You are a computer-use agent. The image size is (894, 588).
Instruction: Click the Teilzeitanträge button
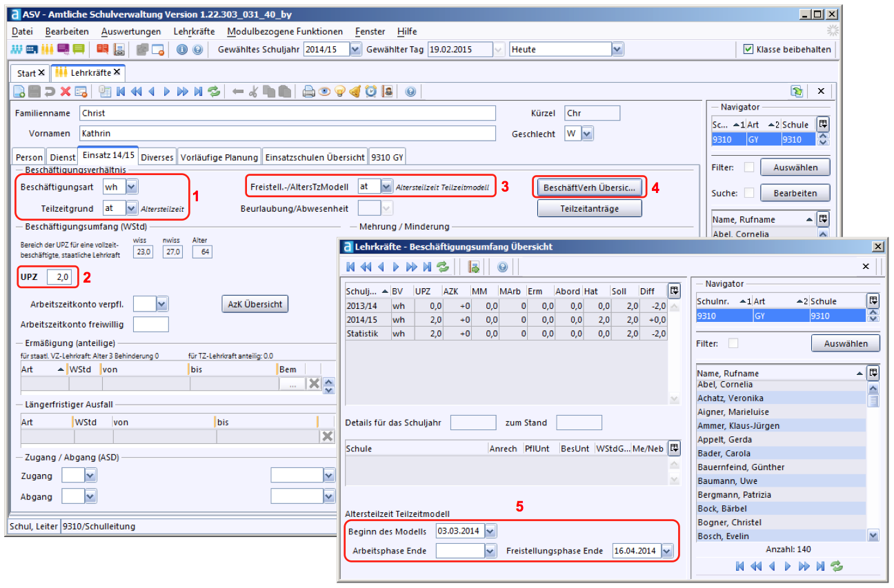click(590, 208)
